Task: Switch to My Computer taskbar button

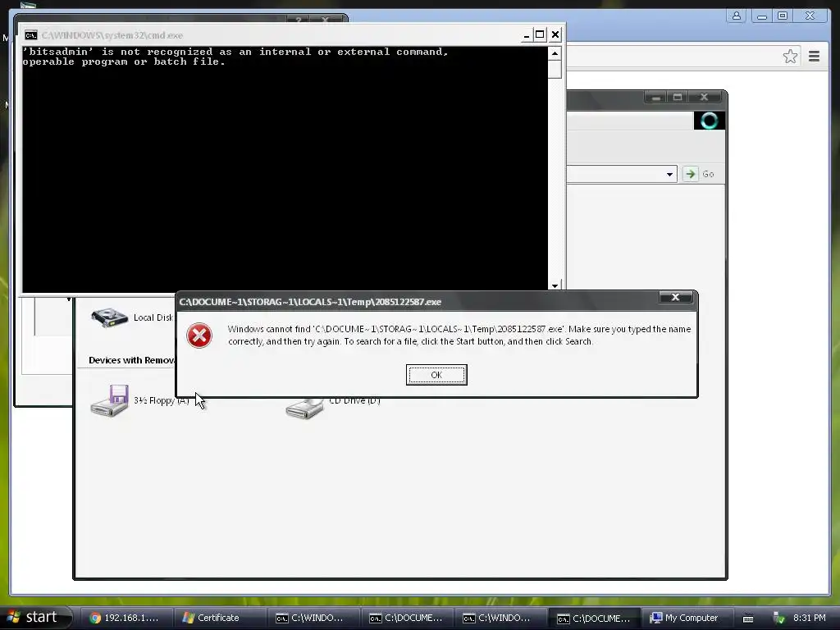Action: pos(687,618)
